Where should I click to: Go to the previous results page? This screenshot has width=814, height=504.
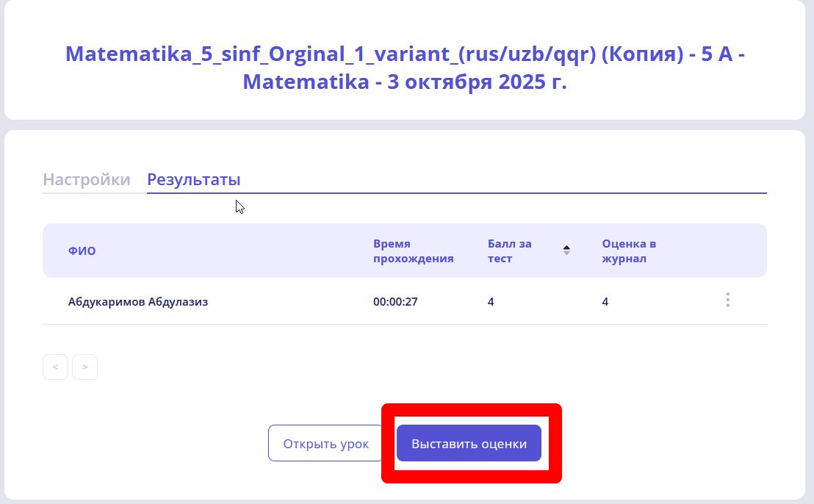tap(55, 367)
